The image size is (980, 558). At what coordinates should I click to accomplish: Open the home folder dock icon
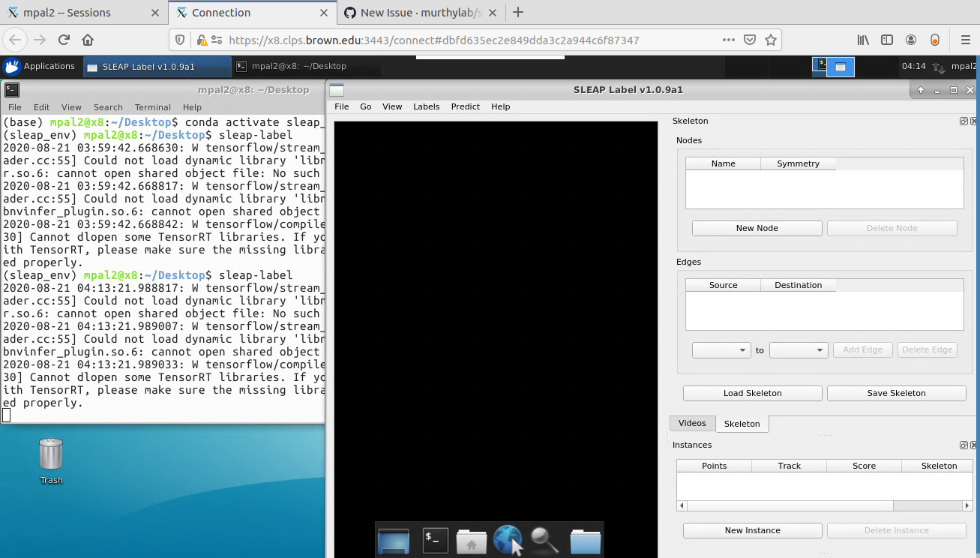[x=471, y=541]
